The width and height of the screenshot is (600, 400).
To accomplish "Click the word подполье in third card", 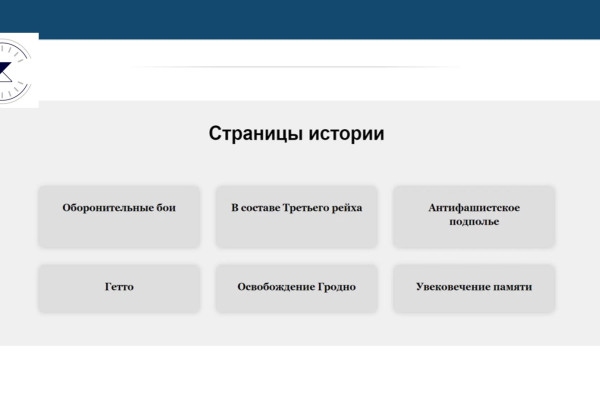I will tap(474, 222).
